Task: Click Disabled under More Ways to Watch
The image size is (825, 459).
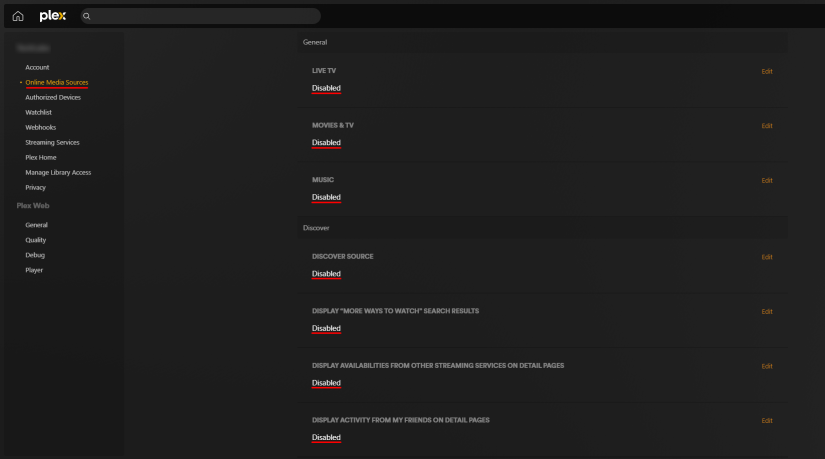Action: [326, 328]
